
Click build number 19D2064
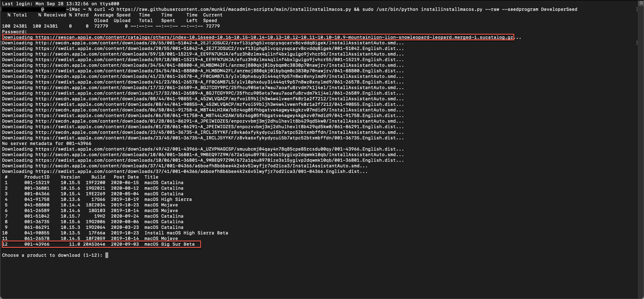[96, 228]
